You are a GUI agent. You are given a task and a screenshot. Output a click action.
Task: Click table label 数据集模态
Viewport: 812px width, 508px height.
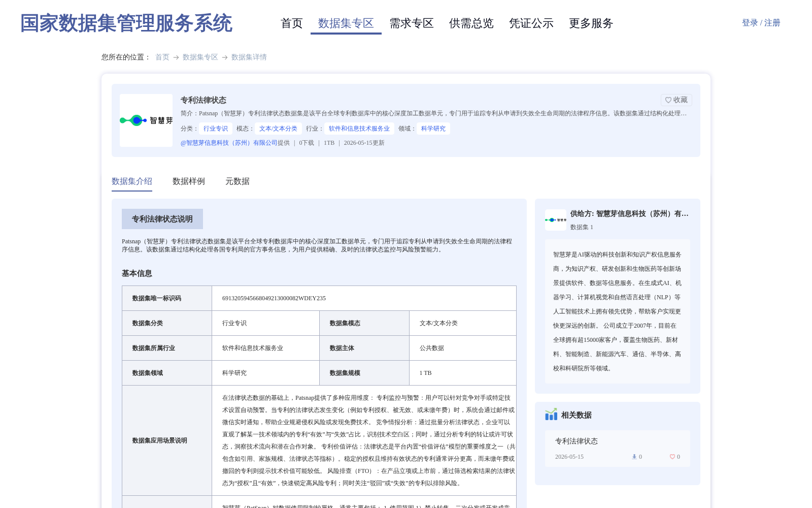pos(345,323)
